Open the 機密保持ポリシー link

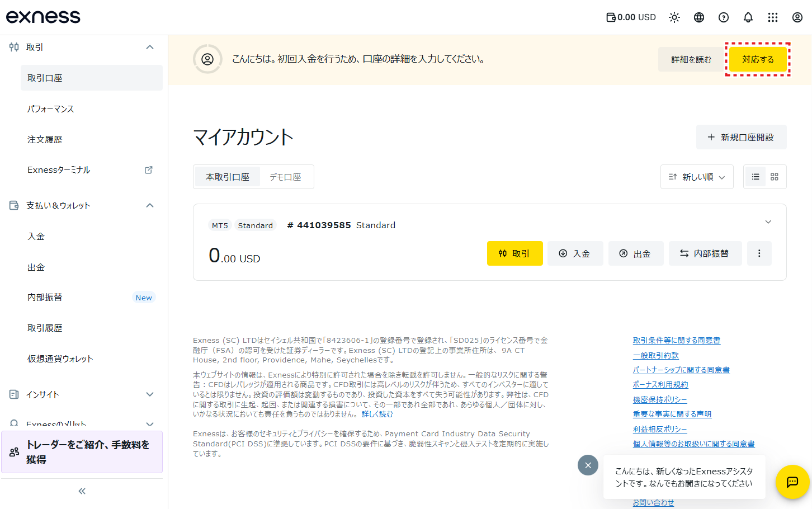(x=660, y=399)
